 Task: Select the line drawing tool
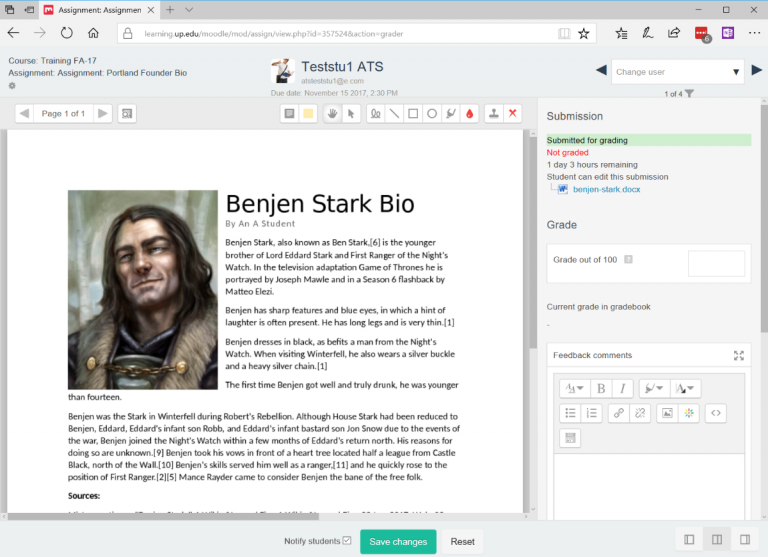tap(394, 114)
